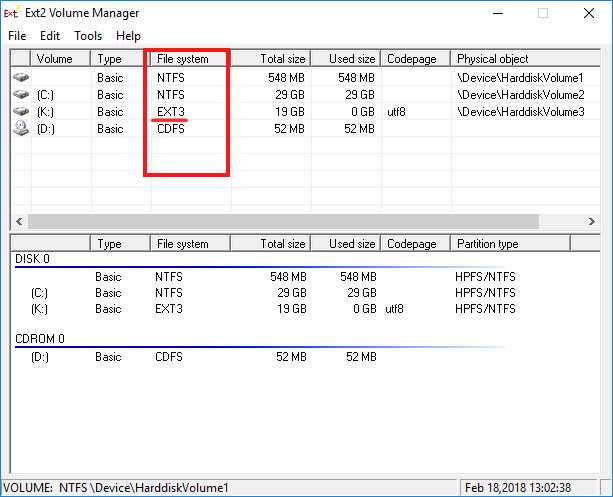Screen dimensions: 613x497
Task: Click CDFS file system cell in top list
Action: coord(171,129)
